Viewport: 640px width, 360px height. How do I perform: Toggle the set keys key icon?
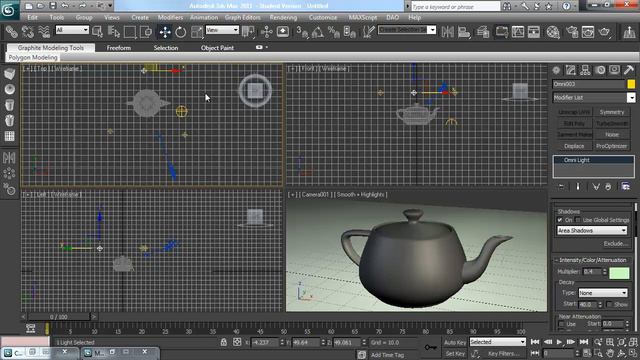[430, 347]
